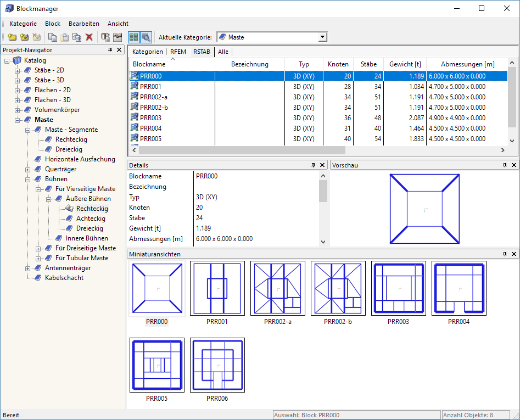Viewport: 520px width, 420px height.
Task: Collapse the Katalog root node
Action: [7, 60]
